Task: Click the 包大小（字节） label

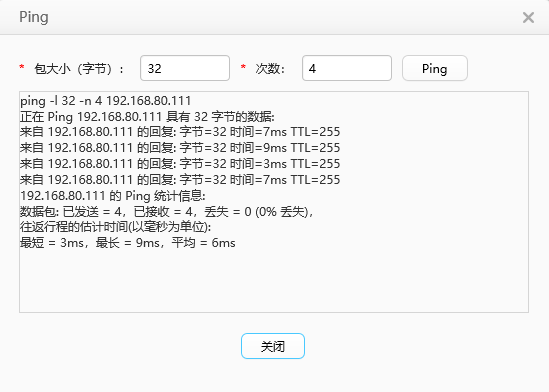Action: click(x=79, y=69)
